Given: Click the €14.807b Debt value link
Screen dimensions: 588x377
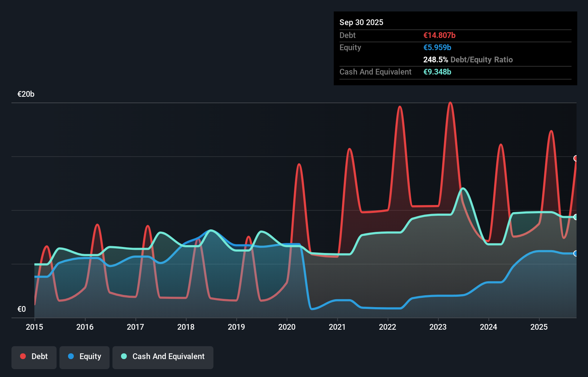Looking at the screenshot, I should [x=439, y=35].
